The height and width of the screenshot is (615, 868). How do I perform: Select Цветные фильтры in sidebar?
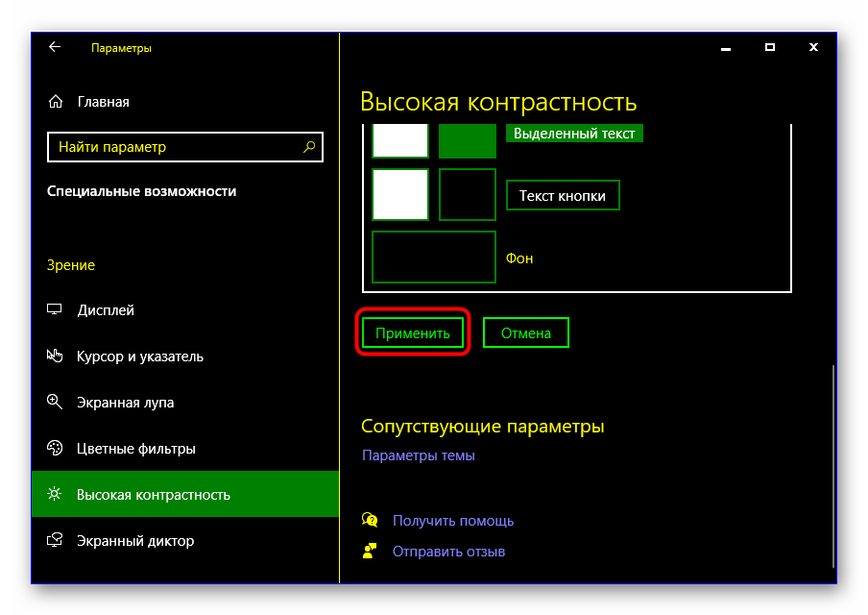(x=185, y=448)
